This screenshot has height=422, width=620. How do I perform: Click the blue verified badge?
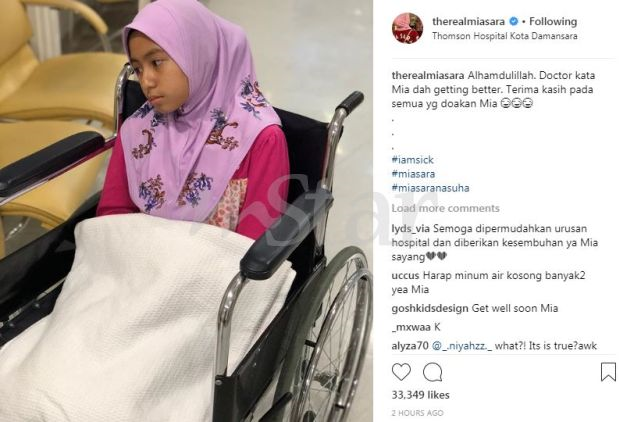(x=513, y=21)
